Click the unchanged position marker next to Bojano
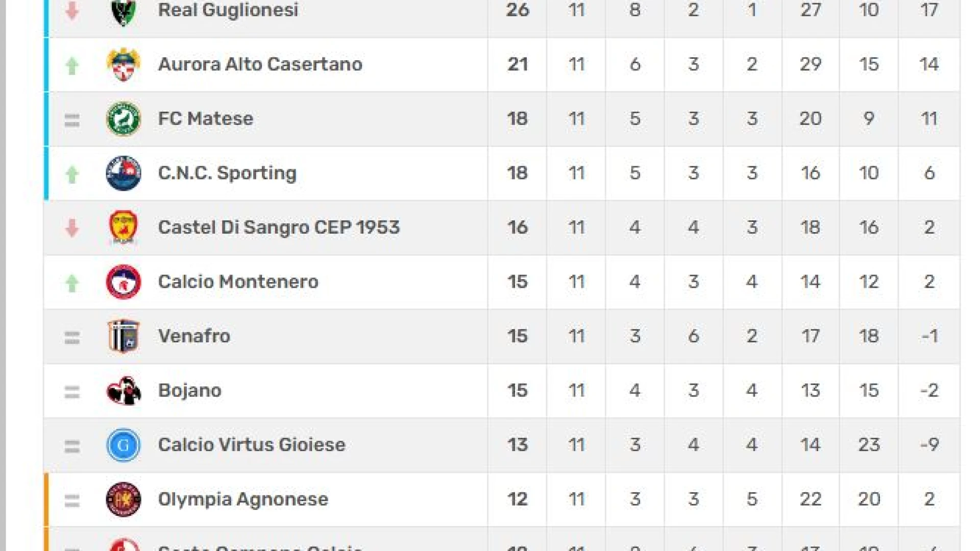Image resolution: width=980 pixels, height=551 pixels. point(72,392)
